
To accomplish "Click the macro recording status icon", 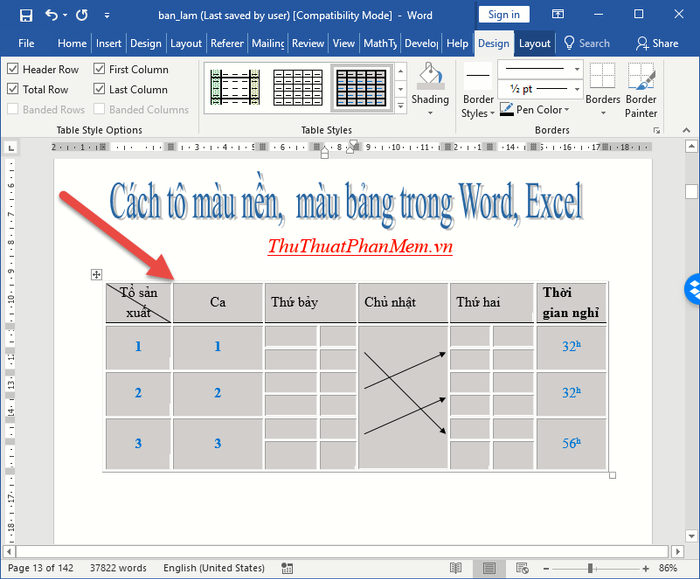I will click(x=287, y=568).
